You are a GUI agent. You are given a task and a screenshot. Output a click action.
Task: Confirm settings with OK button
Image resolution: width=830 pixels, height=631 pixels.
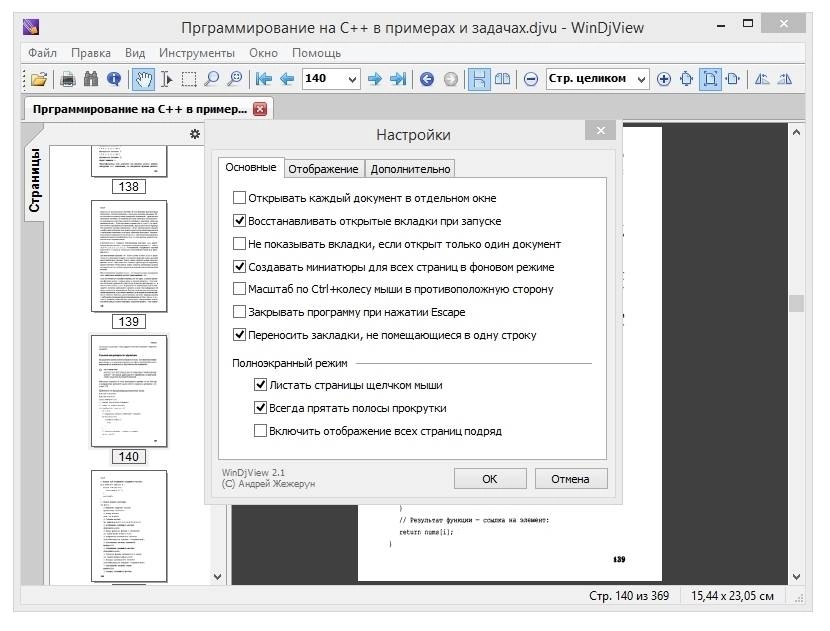(490, 479)
